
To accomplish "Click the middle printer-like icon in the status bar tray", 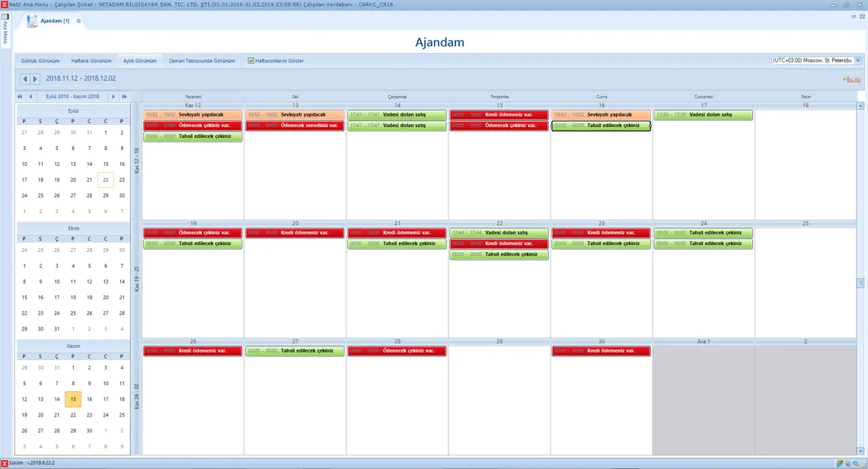I will coord(847,463).
